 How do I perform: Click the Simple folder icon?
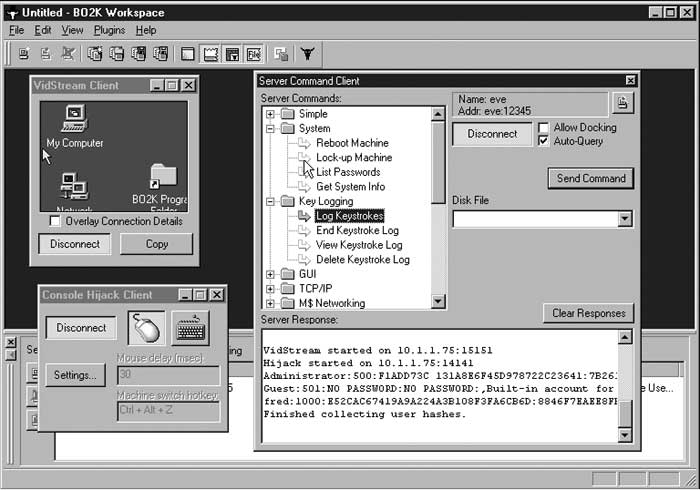(288, 114)
